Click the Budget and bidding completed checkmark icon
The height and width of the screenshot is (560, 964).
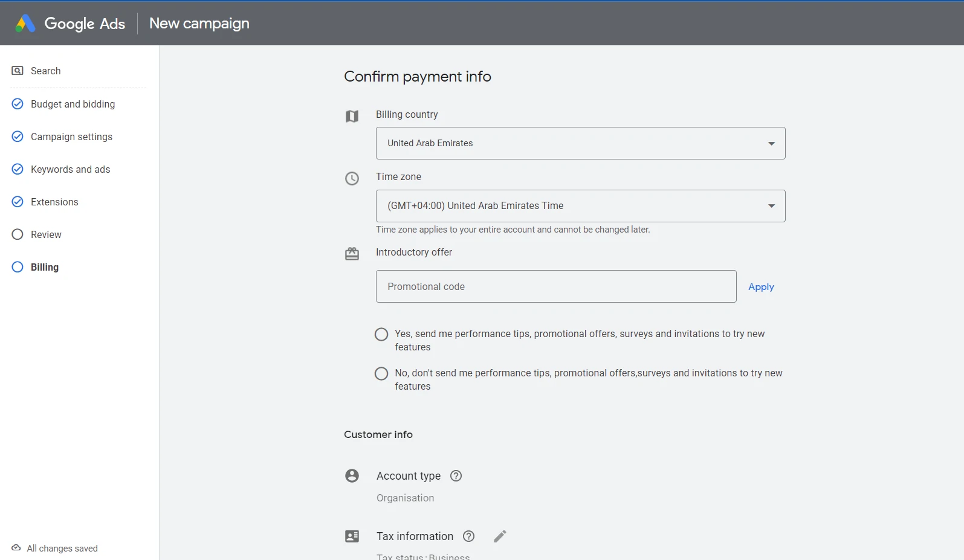pyautogui.click(x=18, y=104)
